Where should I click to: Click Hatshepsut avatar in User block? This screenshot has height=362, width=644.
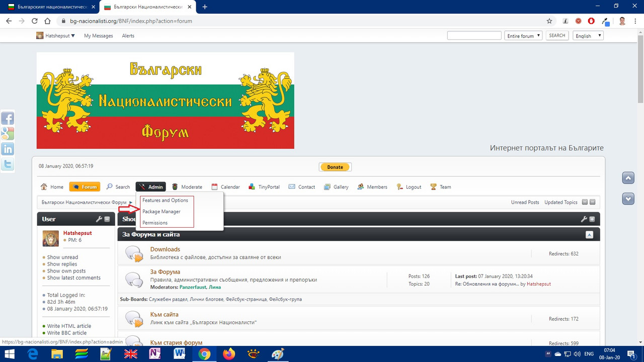(x=51, y=238)
